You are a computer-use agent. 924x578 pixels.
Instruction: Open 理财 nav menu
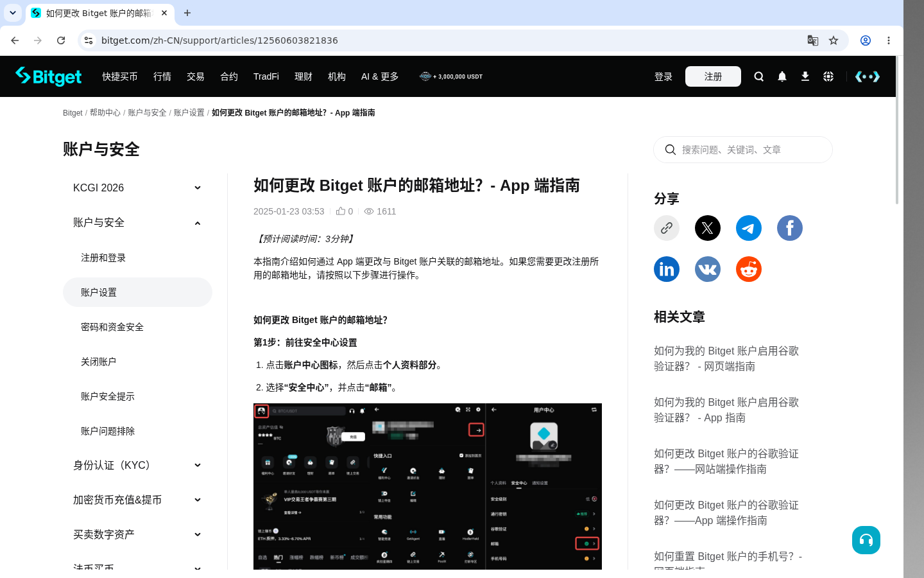(304, 76)
